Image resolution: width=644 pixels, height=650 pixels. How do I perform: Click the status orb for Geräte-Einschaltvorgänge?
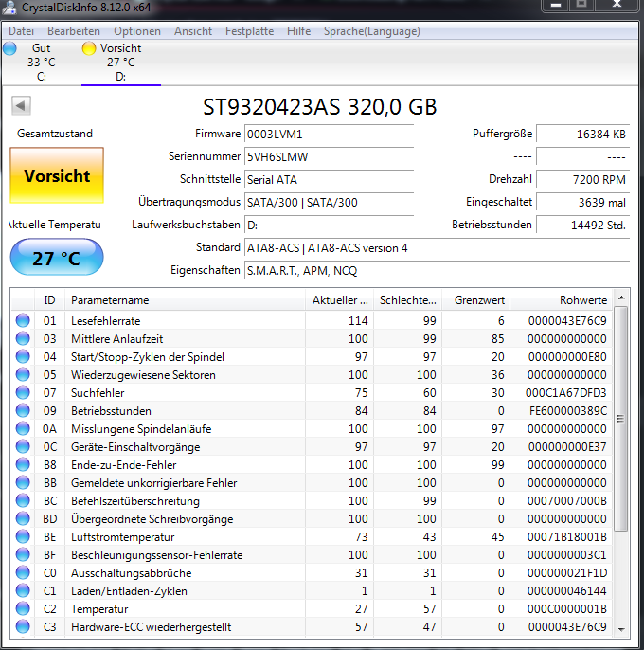(23, 447)
